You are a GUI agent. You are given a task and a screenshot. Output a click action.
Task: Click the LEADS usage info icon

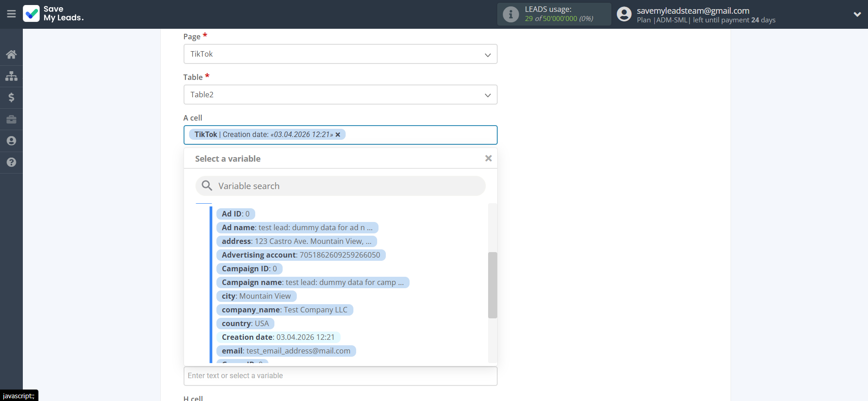pos(510,14)
